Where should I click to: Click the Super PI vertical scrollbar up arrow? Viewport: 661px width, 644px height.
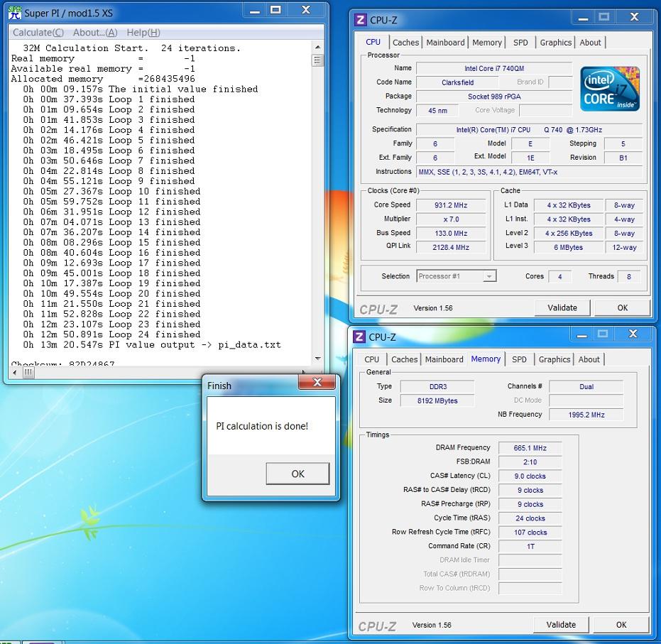coord(318,47)
